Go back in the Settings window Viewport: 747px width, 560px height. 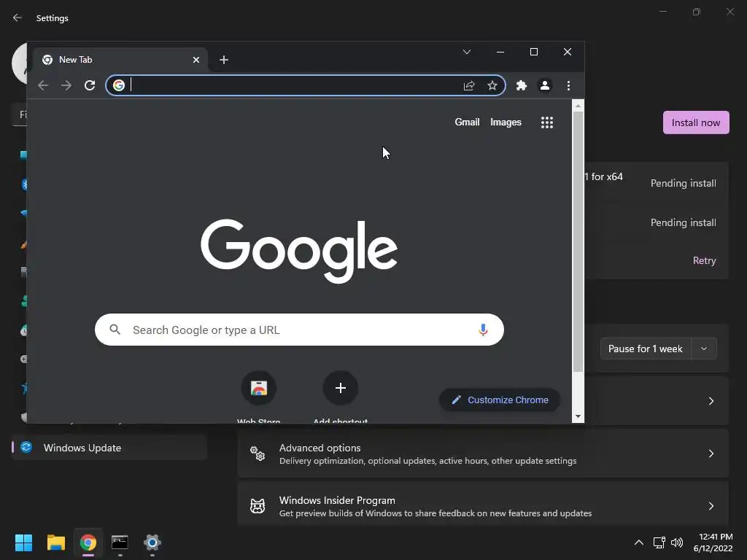18,17
